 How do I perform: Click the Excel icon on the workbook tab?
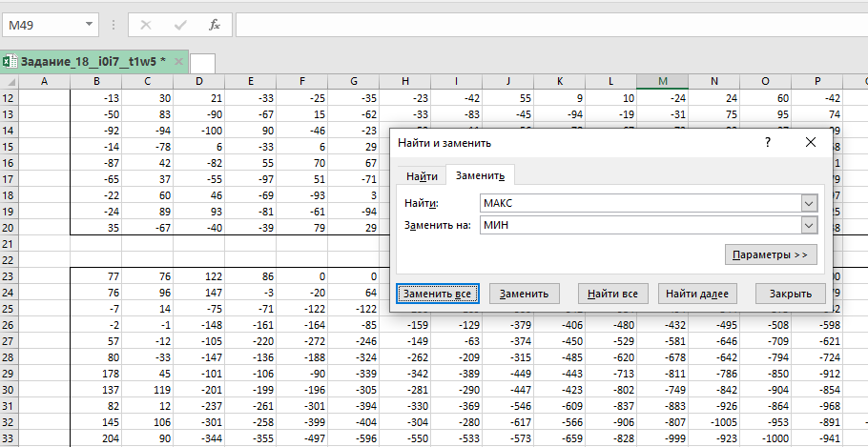tap(10, 61)
